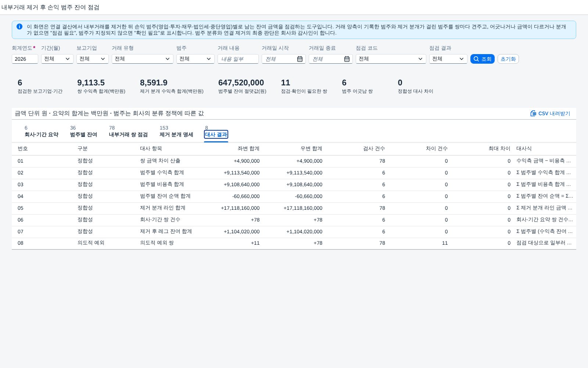Click the 회사·기간 쌍 건수 cell
The height and width of the screenshot is (368, 588).
point(160,220)
